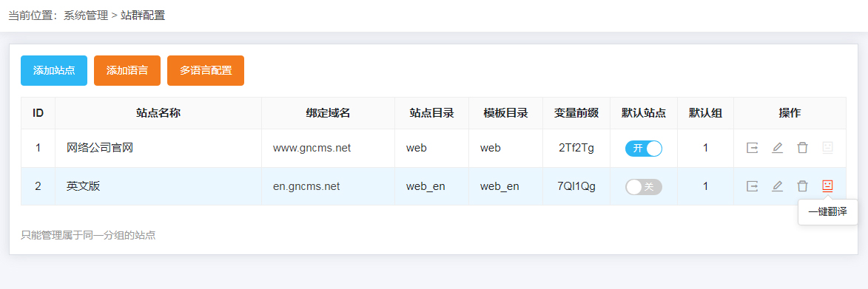868x289 pixels.
Task: Click the 站群配置 breadcrumb
Action: coord(143,16)
